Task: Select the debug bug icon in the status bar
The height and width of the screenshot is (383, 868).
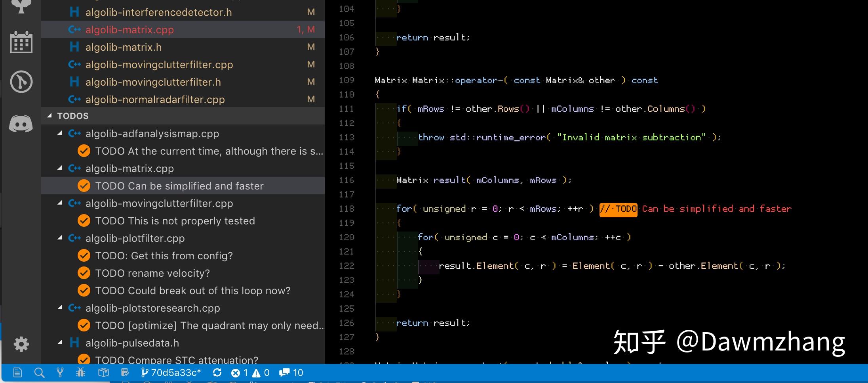Action: pos(80,372)
